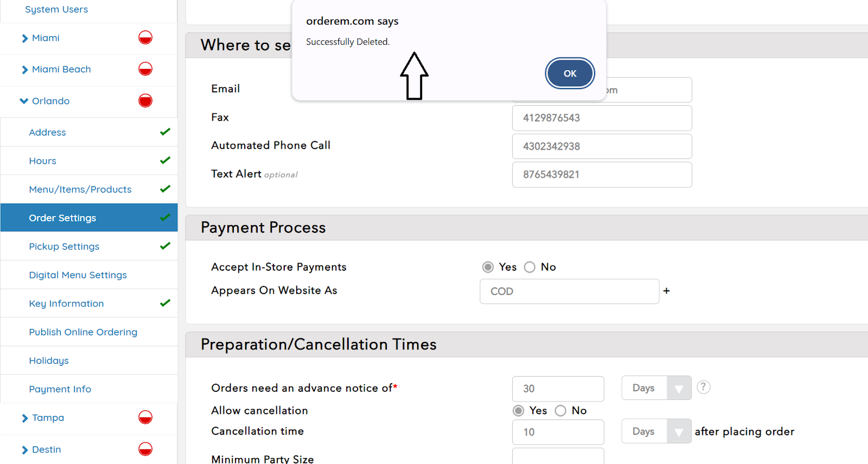Viewport: 868px width, 464px height.
Task: Open the advance notice Days dropdown
Action: 656,388
